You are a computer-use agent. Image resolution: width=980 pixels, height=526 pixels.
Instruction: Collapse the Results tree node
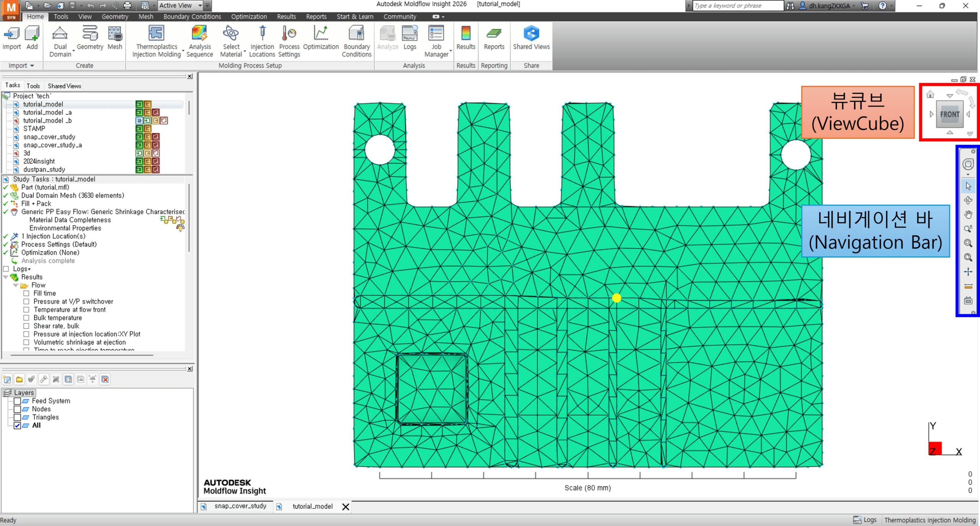(6, 277)
